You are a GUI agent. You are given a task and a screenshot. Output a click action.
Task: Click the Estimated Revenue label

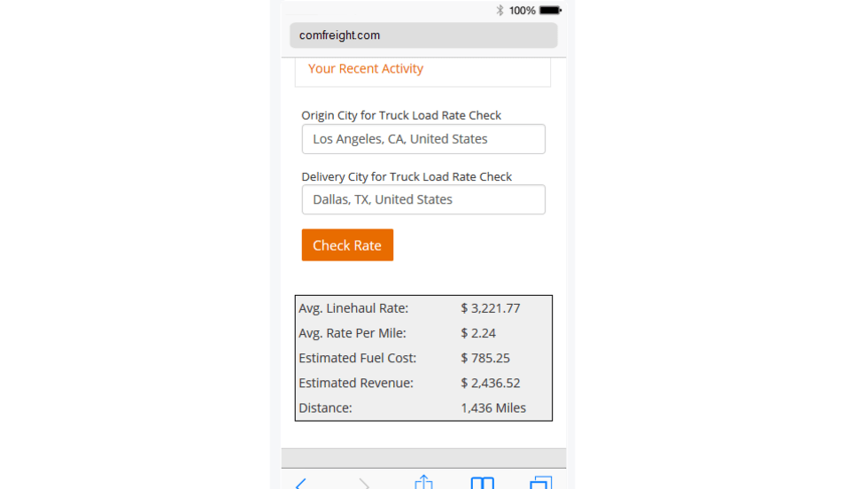pos(356,383)
